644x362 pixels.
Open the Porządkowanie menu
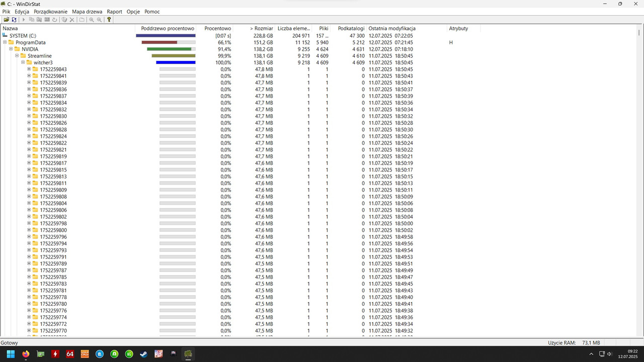(50, 12)
